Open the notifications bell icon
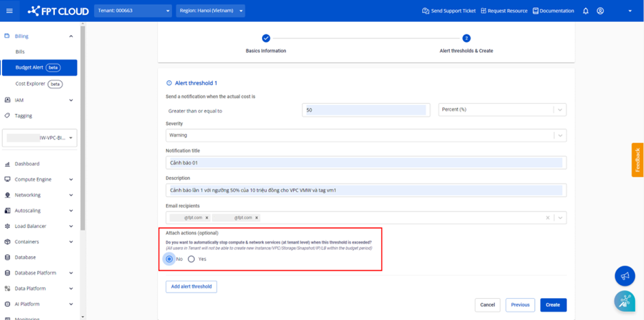The height and width of the screenshot is (320, 644). point(586,11)
